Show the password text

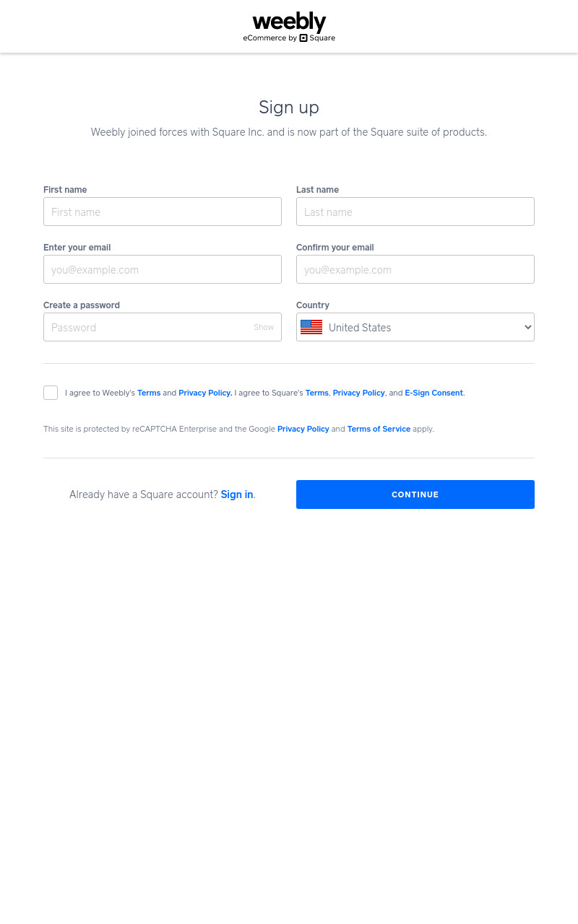coord(264,327)
